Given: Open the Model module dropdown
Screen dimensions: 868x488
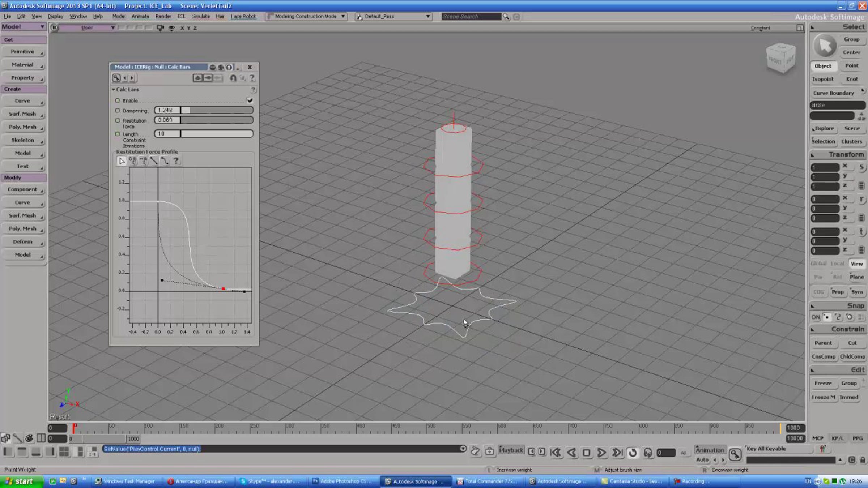Looking at the screenshot, I should pyautogui.click(x=24, y=27).
